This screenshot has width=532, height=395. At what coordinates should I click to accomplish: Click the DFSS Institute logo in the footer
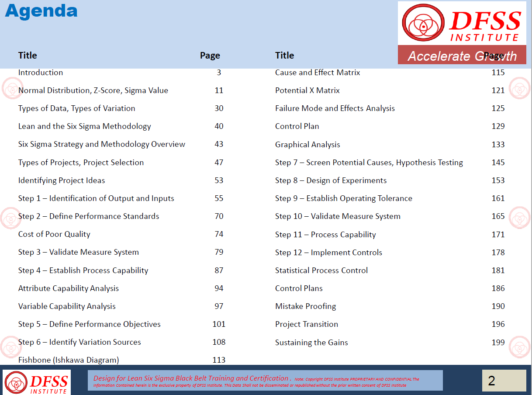click(x=36, y=382)
